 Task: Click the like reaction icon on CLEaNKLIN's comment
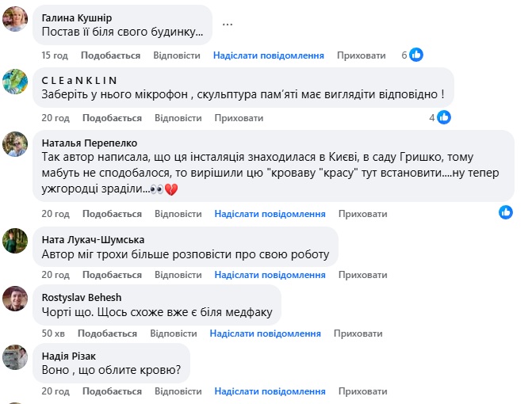[x=444, y=117]
